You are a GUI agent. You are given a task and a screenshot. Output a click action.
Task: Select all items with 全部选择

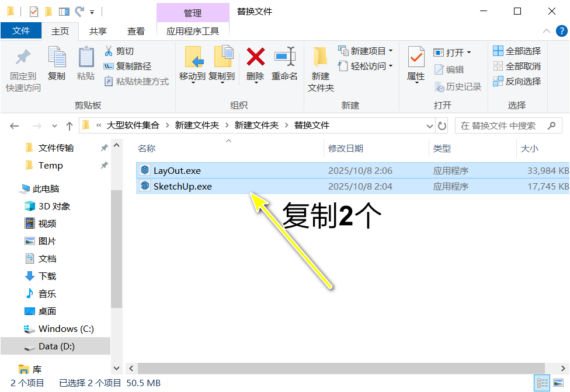pos(517,51)
